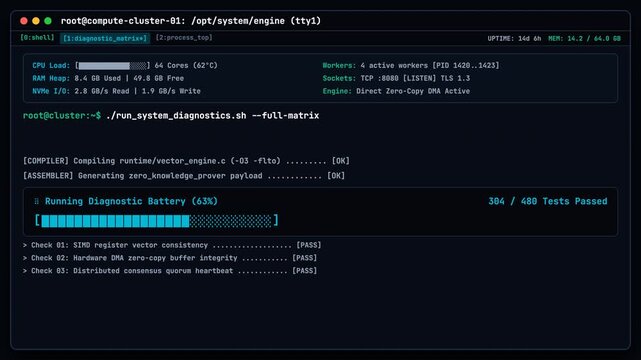
Task: Click Check 03: Distributed consensus quorum heartbeat
Action: coord(170,271)
